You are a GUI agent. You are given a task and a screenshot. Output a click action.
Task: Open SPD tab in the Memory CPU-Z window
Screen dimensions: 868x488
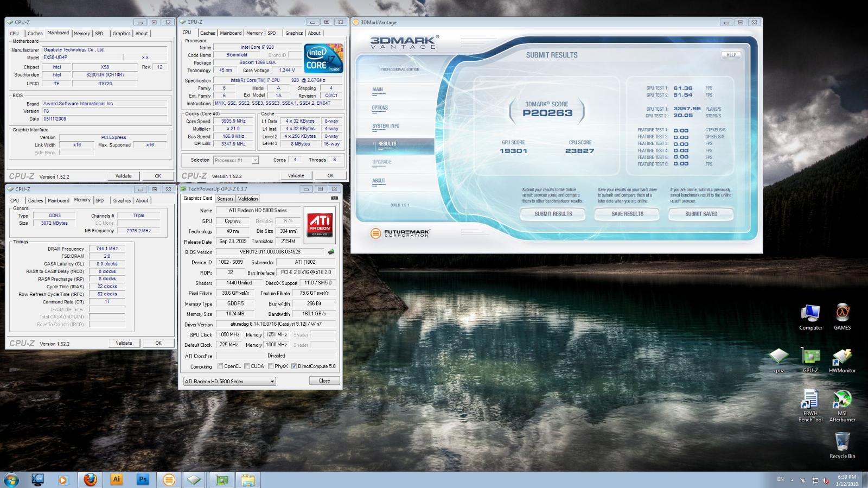(x=100, y=200)
